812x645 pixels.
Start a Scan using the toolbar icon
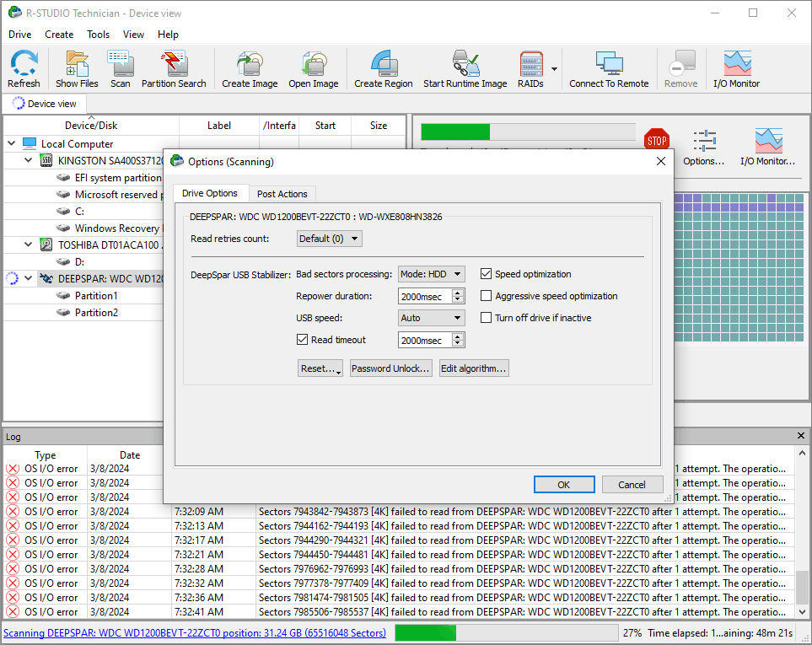point(120,69)
